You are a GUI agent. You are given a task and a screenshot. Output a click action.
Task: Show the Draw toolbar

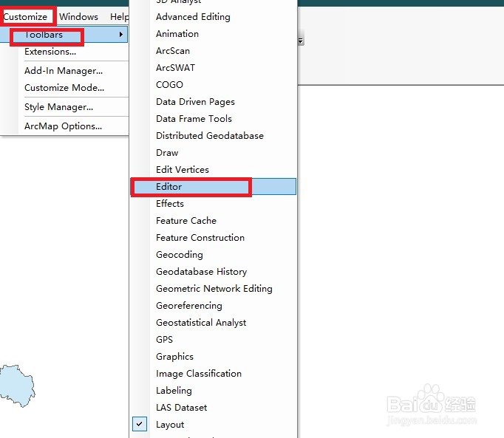coord(167,153)
